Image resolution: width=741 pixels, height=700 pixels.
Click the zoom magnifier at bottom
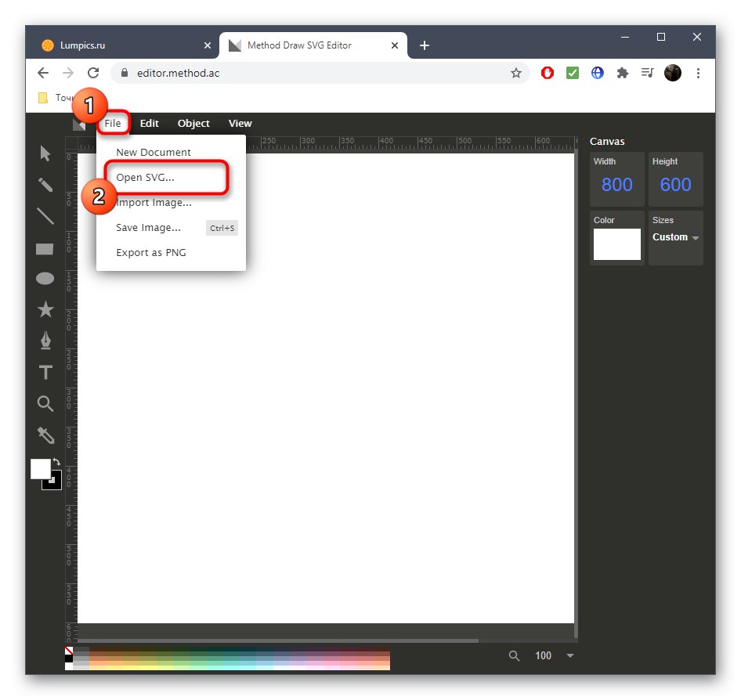click(x=514, y=655)
